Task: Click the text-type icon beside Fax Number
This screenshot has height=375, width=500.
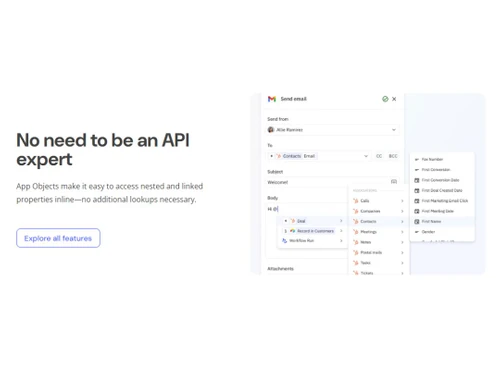Action: click(x=417, y=159)
